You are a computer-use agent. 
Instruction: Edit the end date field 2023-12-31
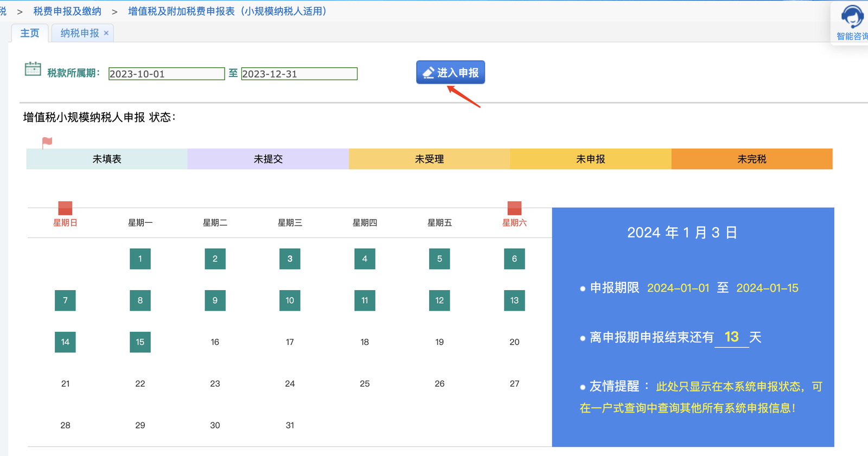[299, 74]
